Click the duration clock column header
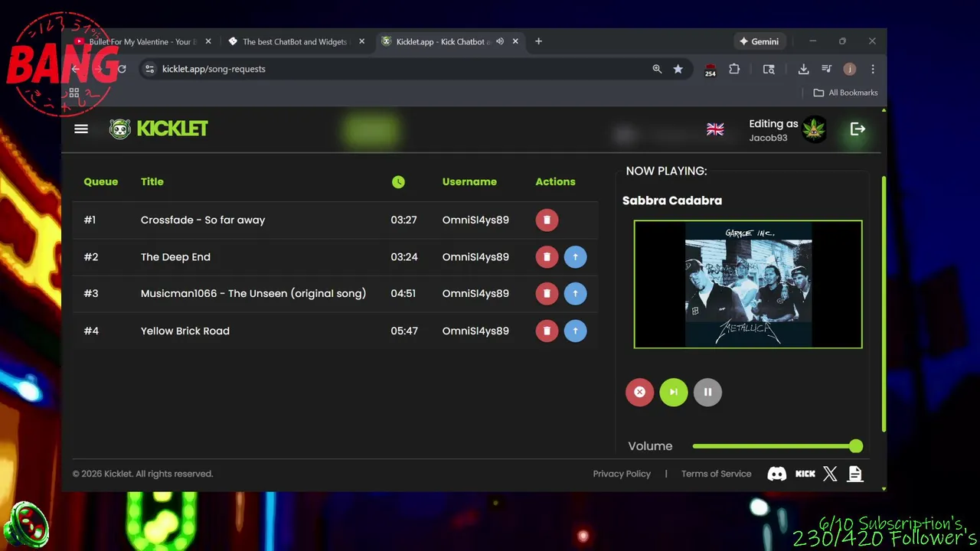980x551 pixels. tap(398, 181)
